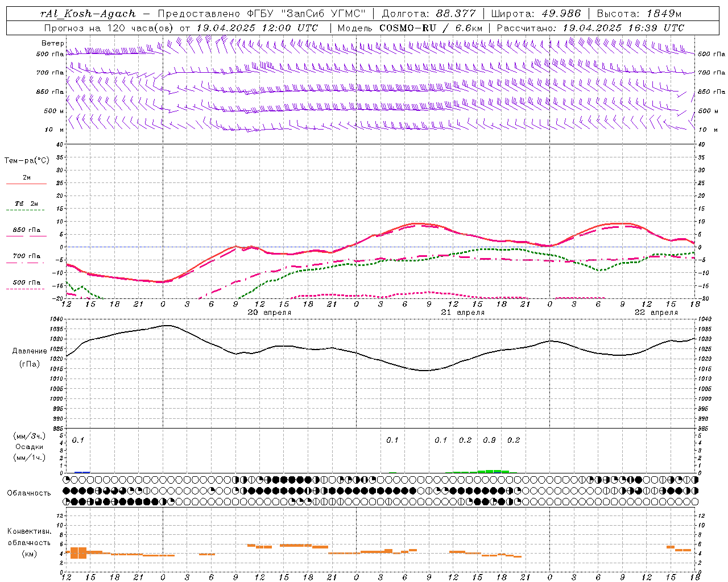Select the text Предоставлено ФГБУ "ЗапСиб УГМС"
728x582 pixels.
(x=262, y=14)
